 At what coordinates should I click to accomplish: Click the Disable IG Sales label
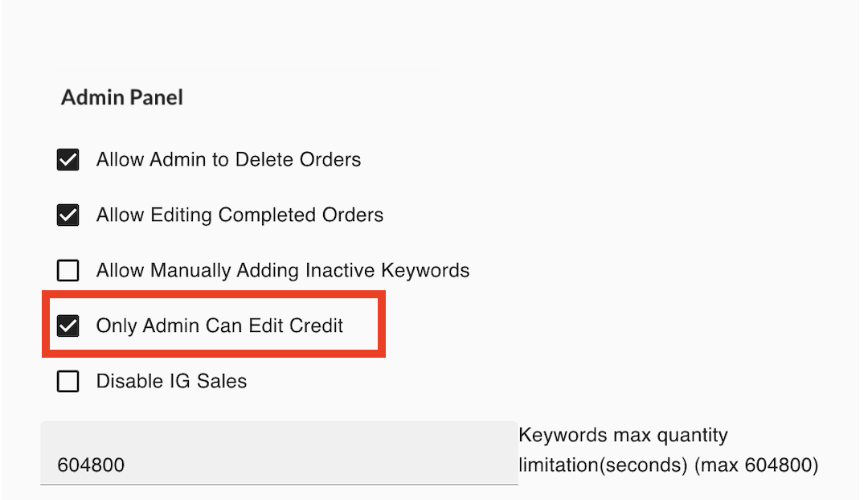point(171,381)
